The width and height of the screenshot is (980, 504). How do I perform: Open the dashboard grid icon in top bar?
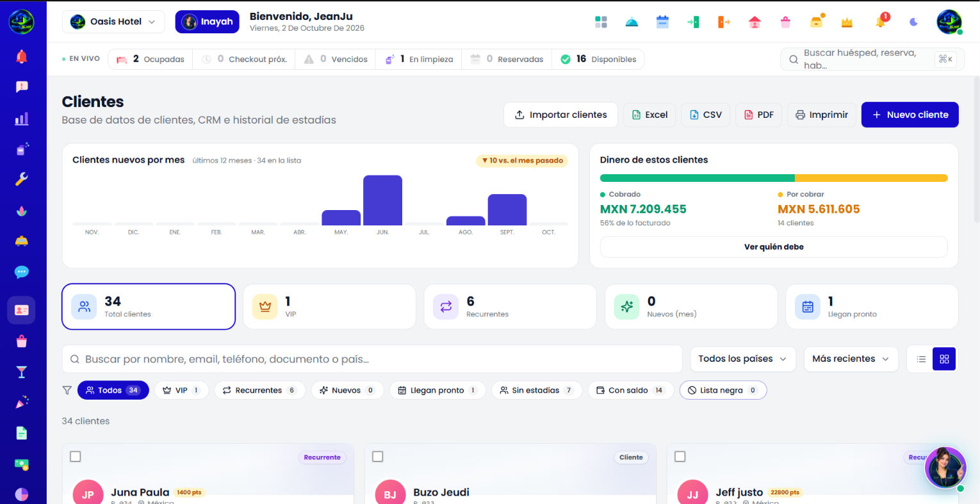pyautogui.click(x=601, y=22)
